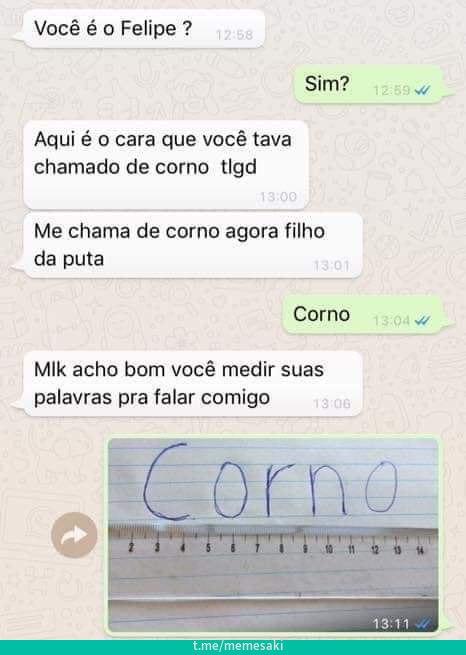This screenshot has width=466, height=655.
Task: Tap the read ticks on the photo message
Action: (424, 624)
